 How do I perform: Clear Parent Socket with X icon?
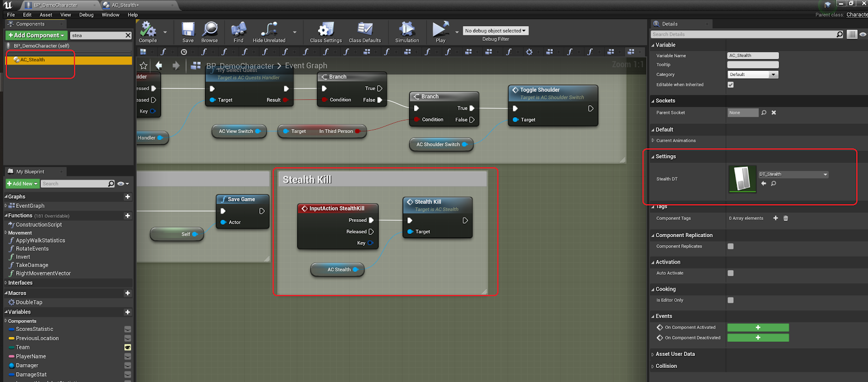(774, 113)
